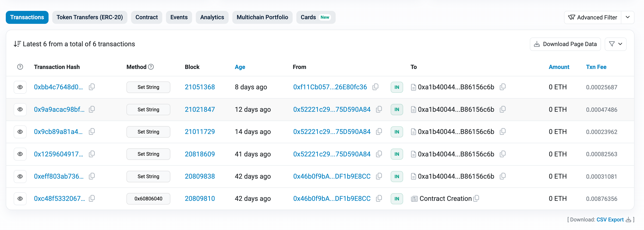
Task: Copy To address in block 21051368 row
Action: pyautogui.click(x=503, y=87)
